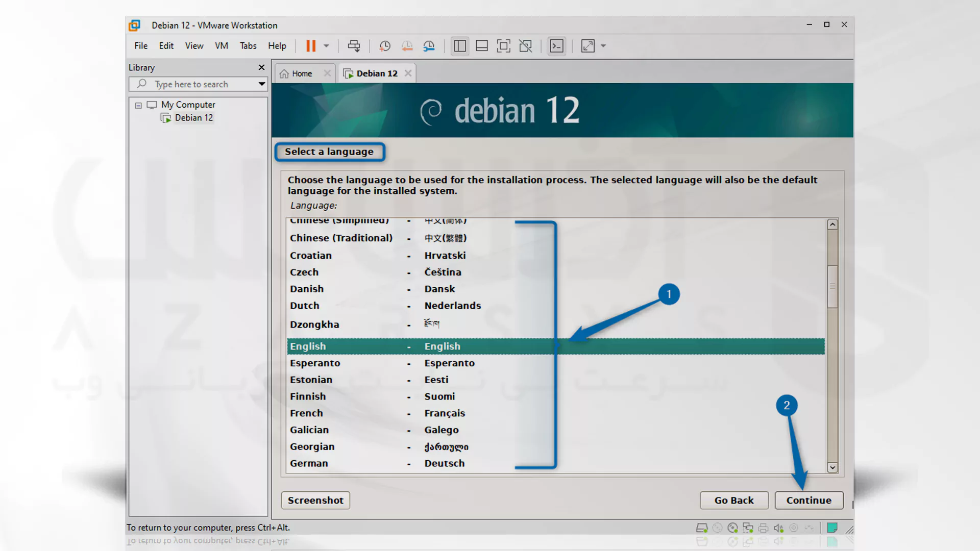Click the active CD/DVD drive status icon

[732, 528]
